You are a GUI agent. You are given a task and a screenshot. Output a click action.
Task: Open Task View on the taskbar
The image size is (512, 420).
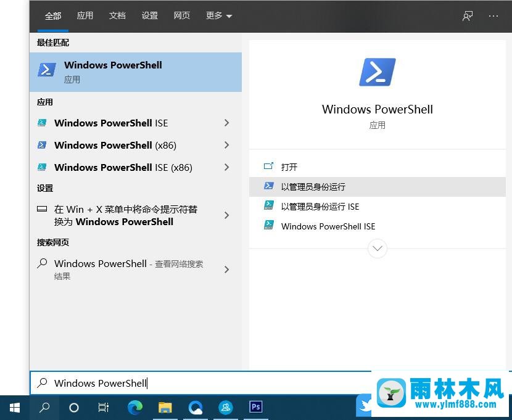(104, 407)
